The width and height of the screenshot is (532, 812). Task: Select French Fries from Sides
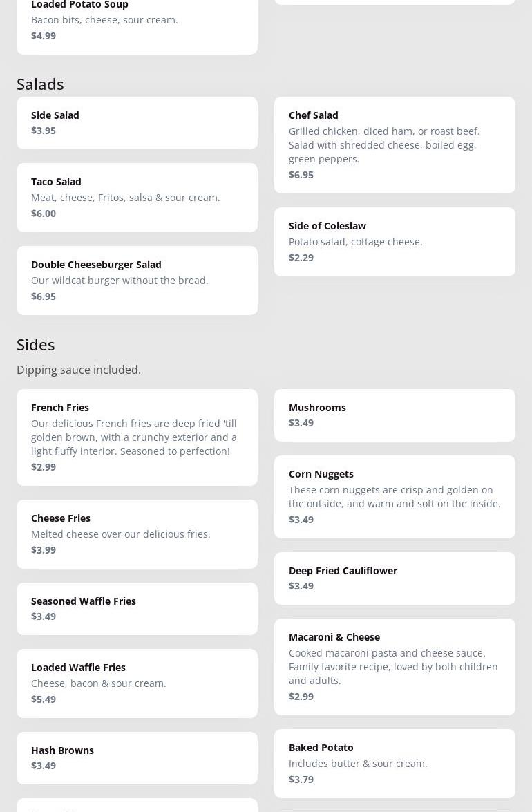(137, 437)
